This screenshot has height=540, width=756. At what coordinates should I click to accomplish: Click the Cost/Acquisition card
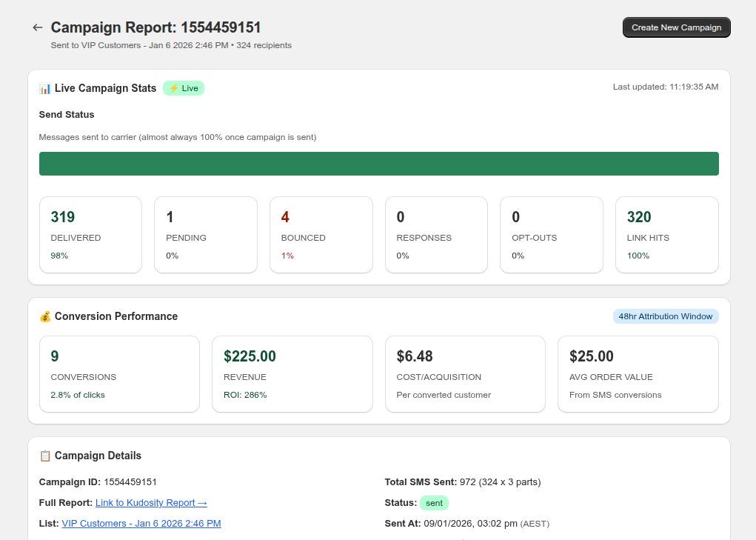[x=465, y=374]
